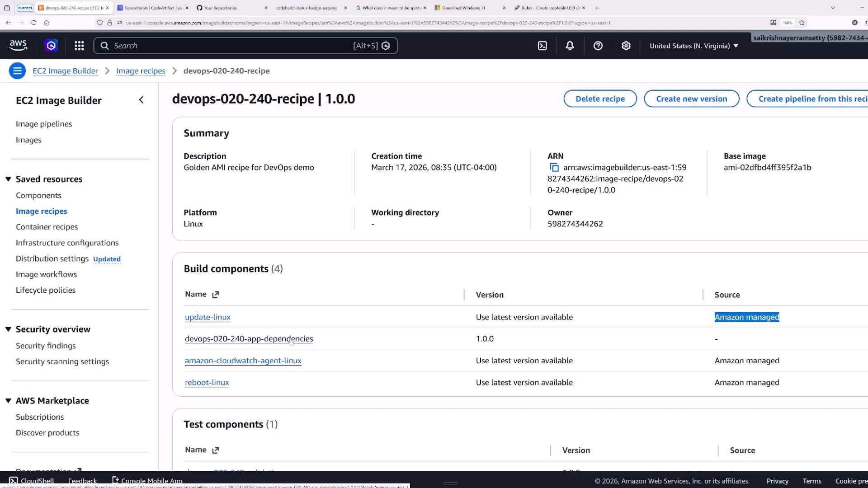Open Lifecycle policies in the sidebar
868x488 pixels.
tap(46, 290)
